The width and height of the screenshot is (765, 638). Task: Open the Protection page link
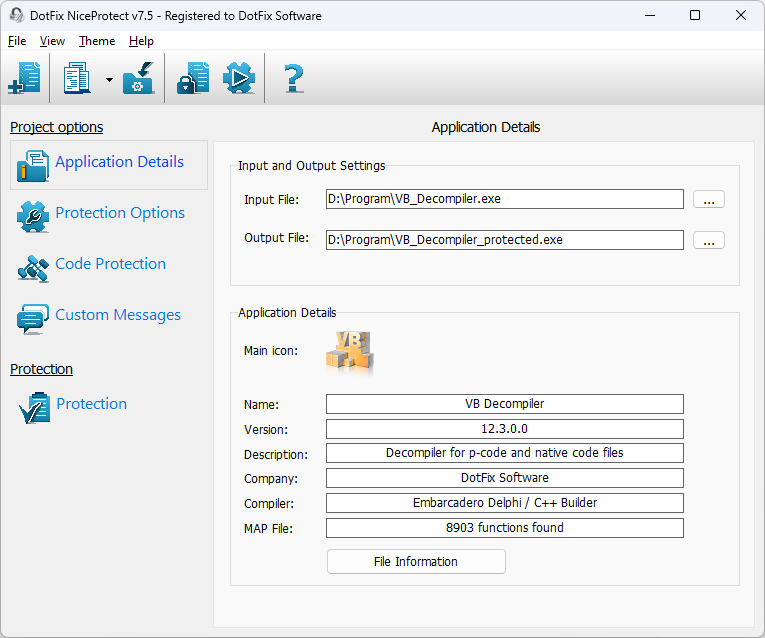pyautogui.click(x=92, y=404)
